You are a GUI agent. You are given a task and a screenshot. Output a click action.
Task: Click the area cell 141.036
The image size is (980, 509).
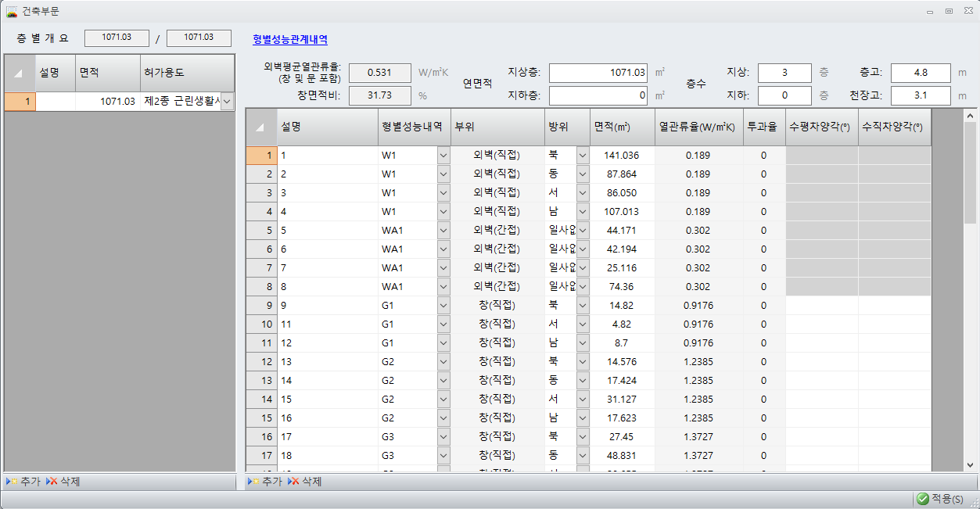622,156
